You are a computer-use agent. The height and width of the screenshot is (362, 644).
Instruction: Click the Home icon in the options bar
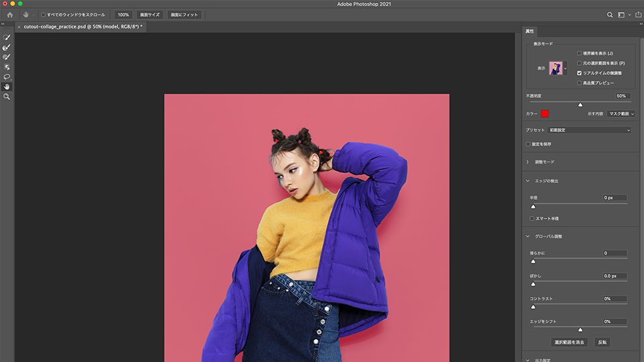coord(10,15)
